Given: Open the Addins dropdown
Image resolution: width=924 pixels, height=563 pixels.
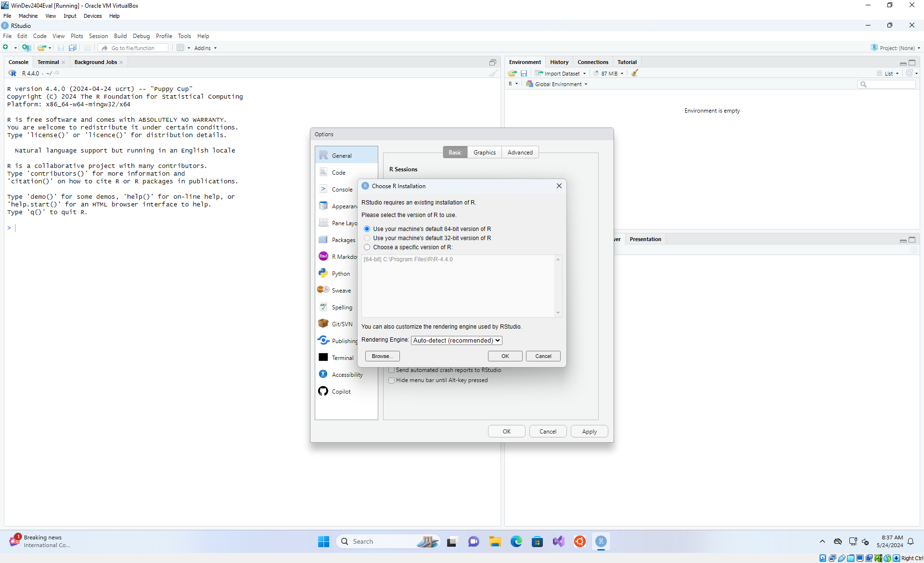Looking at the screenshot, I should pos(205,48).
